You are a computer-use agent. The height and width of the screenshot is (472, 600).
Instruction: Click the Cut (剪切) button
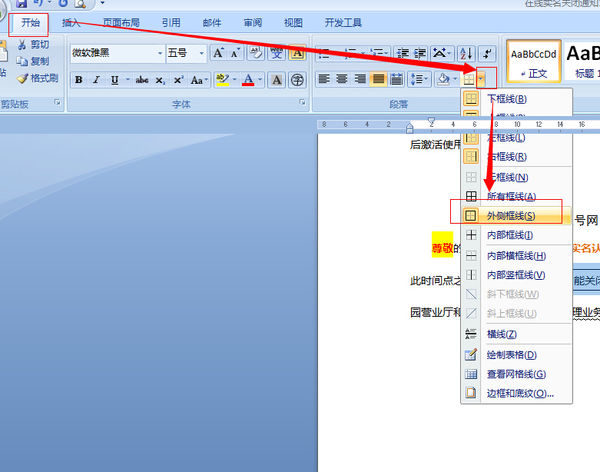tap(33, 45)
